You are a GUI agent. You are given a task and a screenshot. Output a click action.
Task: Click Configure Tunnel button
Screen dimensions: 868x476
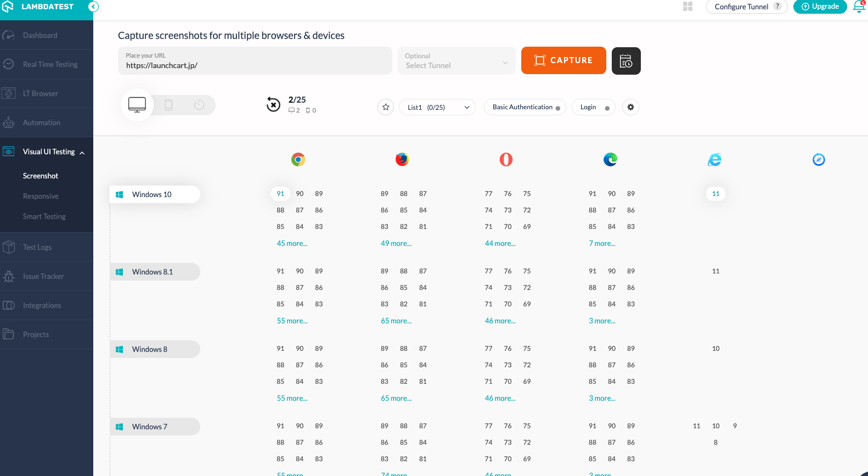[747, 7]
